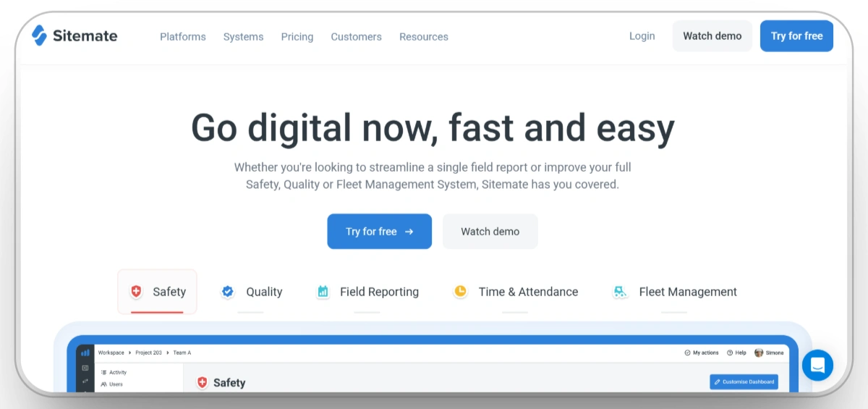This screenshot has height=409, width=868.
Task: Click the blue Try for free hero button
Action: click(380, 232)
